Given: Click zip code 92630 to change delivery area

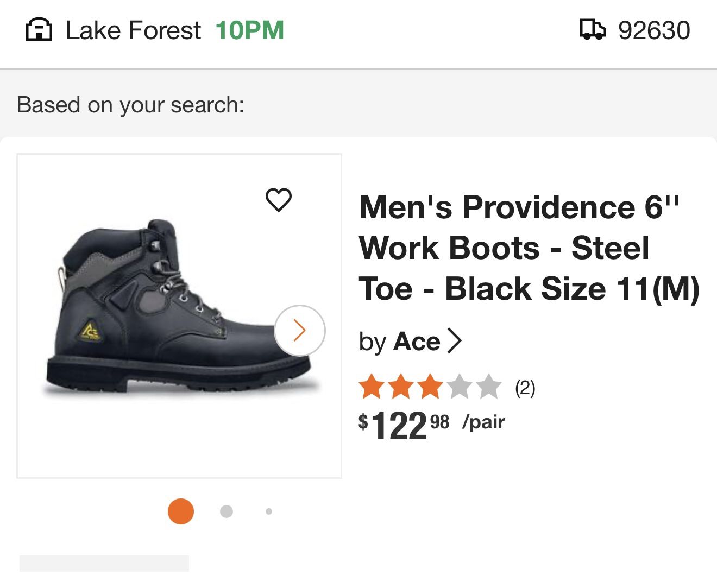Looking at the screenshot, I should [x=655, y=30].
